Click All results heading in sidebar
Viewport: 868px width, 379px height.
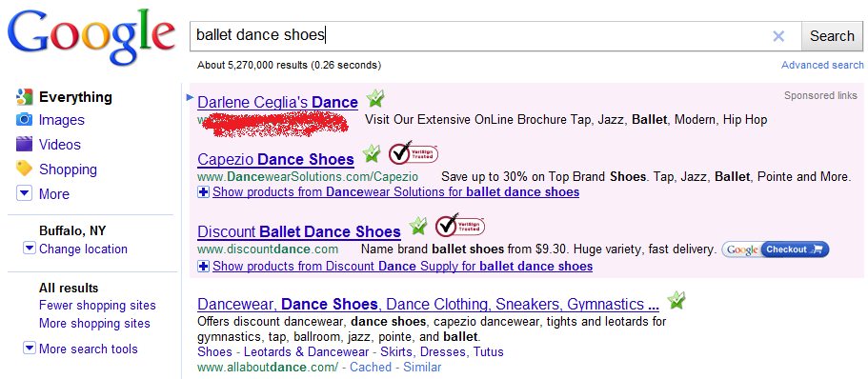coord(69,289)
